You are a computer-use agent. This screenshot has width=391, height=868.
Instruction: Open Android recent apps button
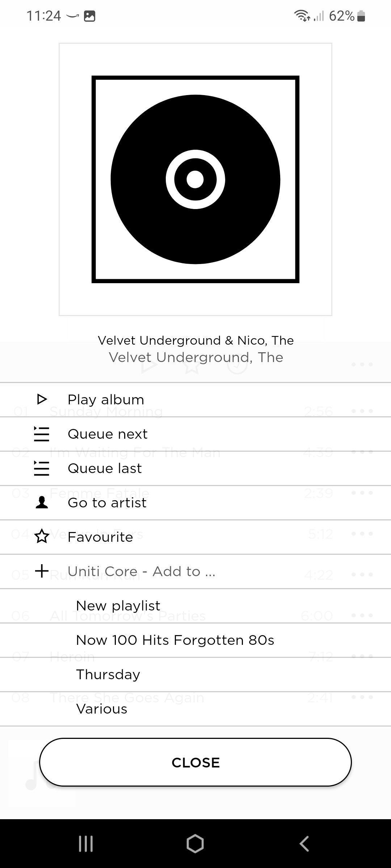coord(86,844)
